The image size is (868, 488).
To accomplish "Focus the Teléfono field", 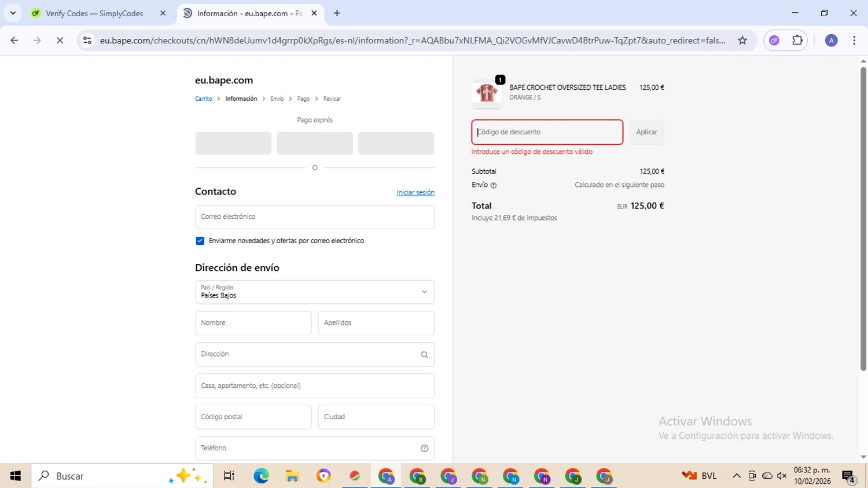I will pyautogui.click(x=315, y=448).
